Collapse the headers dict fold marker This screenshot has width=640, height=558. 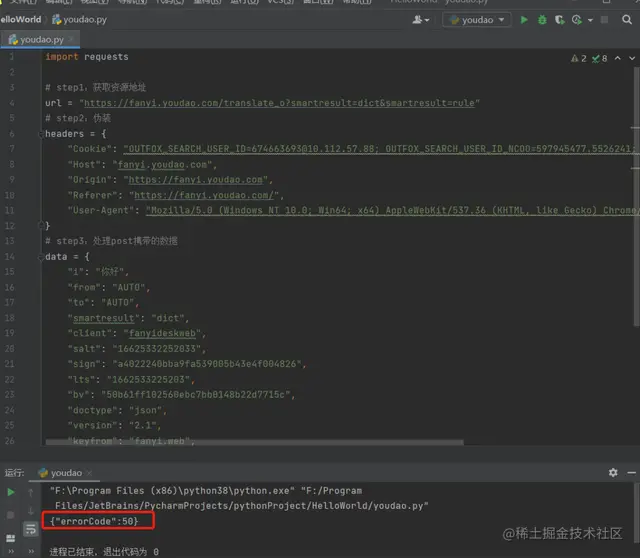[41, 134]
